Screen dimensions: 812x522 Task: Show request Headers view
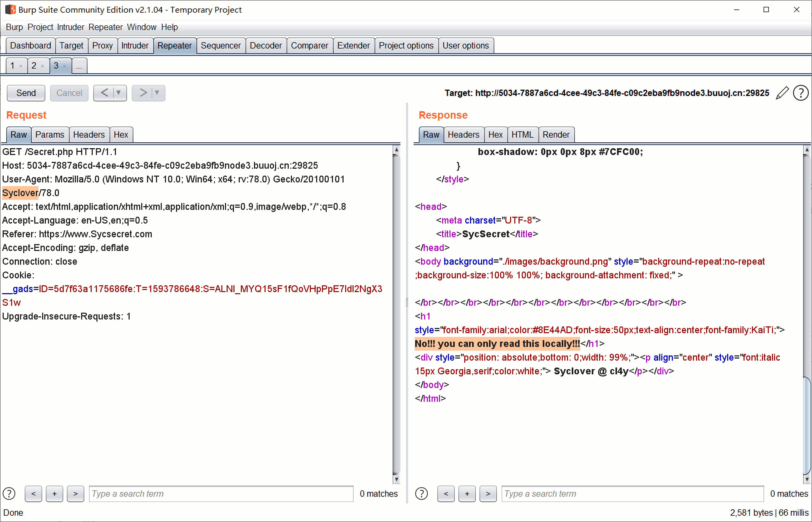tap(89, 134)
